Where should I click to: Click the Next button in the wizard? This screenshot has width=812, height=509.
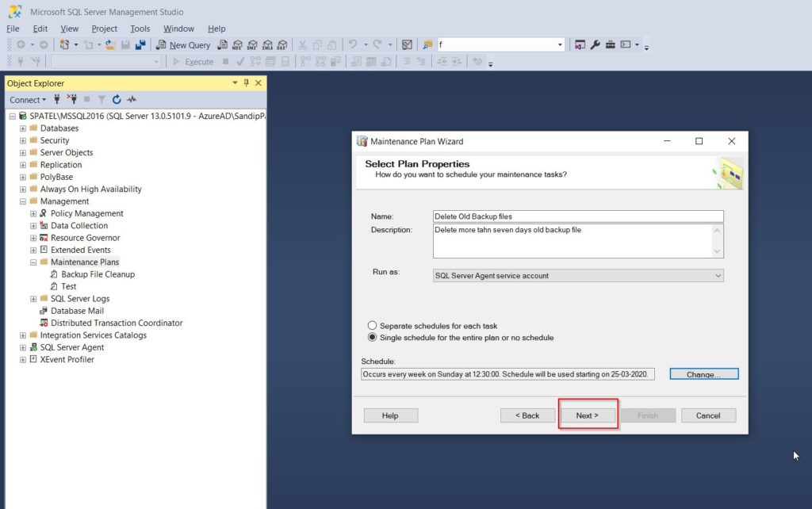588,415
